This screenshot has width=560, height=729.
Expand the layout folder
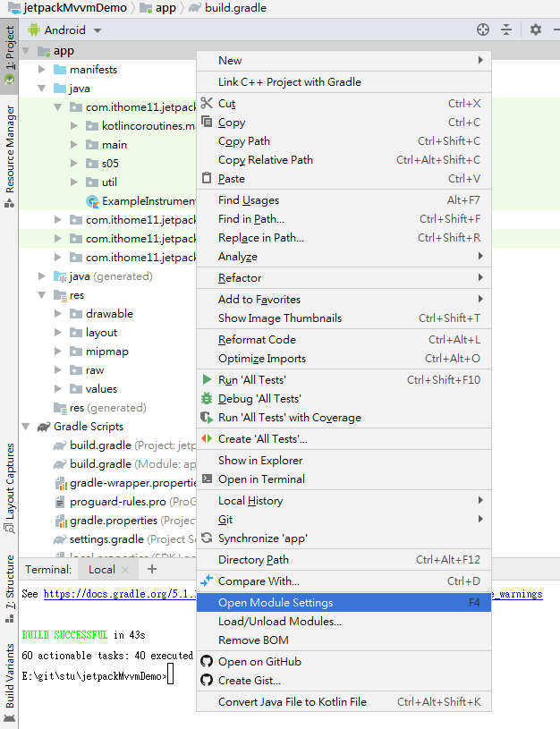click(58, 333)
